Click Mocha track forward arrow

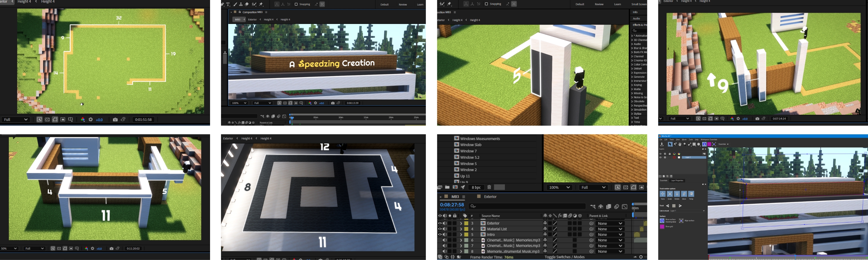[680, 206]
